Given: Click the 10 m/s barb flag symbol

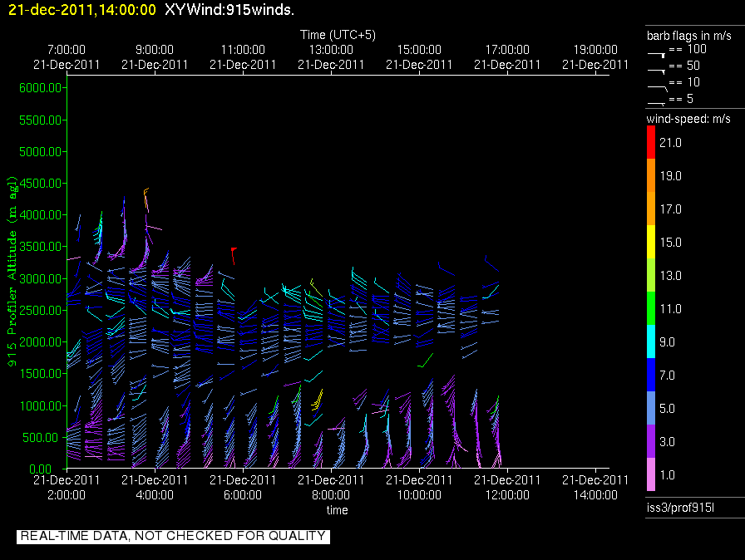Looking at the screenshot, I should (657, 88).
